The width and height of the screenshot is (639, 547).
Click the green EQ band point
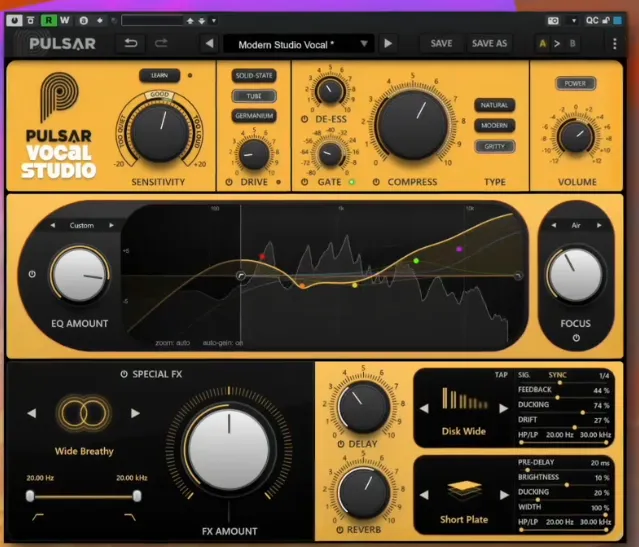(x=416, y=261)
